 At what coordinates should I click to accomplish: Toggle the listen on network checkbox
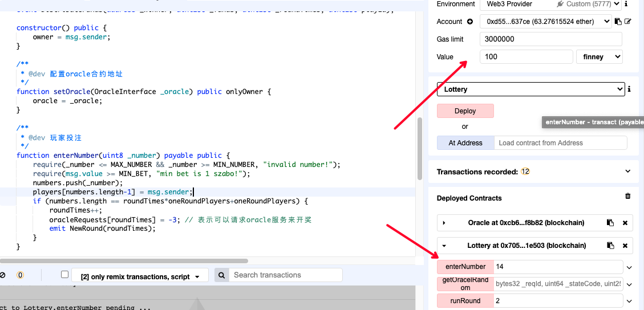64,274
